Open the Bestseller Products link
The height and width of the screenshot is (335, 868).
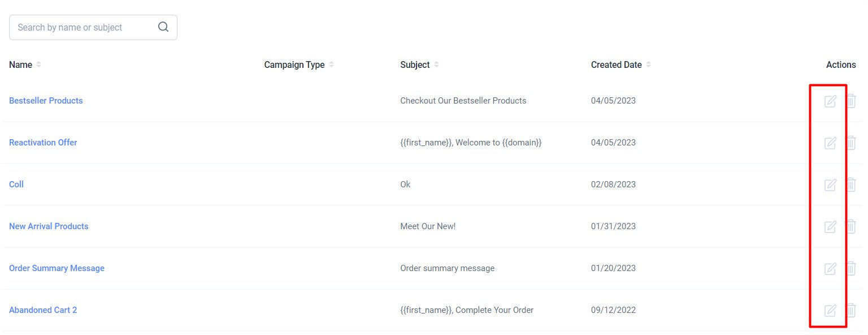pos(46,101)
